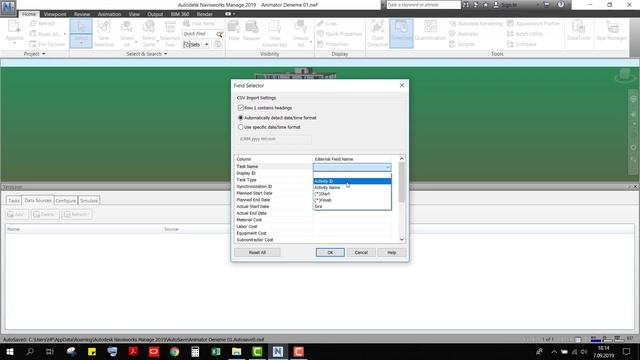Click the Navisworks application menu logo
The height and width of the screenshot is (360, 640).
[8, 7]
